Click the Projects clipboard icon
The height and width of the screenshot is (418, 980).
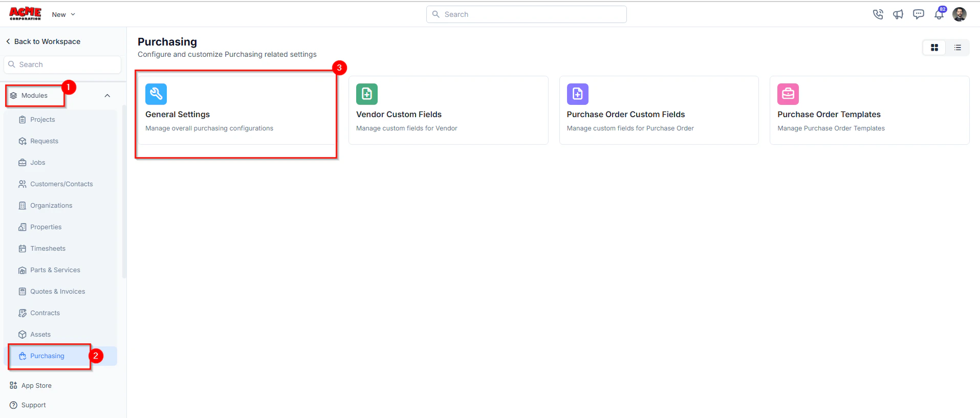point(23,120)
